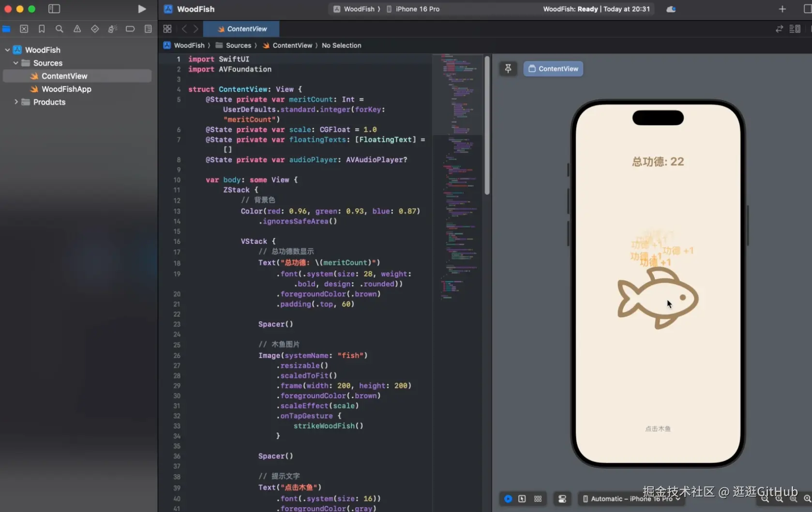The width and height of the screenshot is (812, 512).
Task: Select the ContentView editor tab
Action: coord(241,29)
